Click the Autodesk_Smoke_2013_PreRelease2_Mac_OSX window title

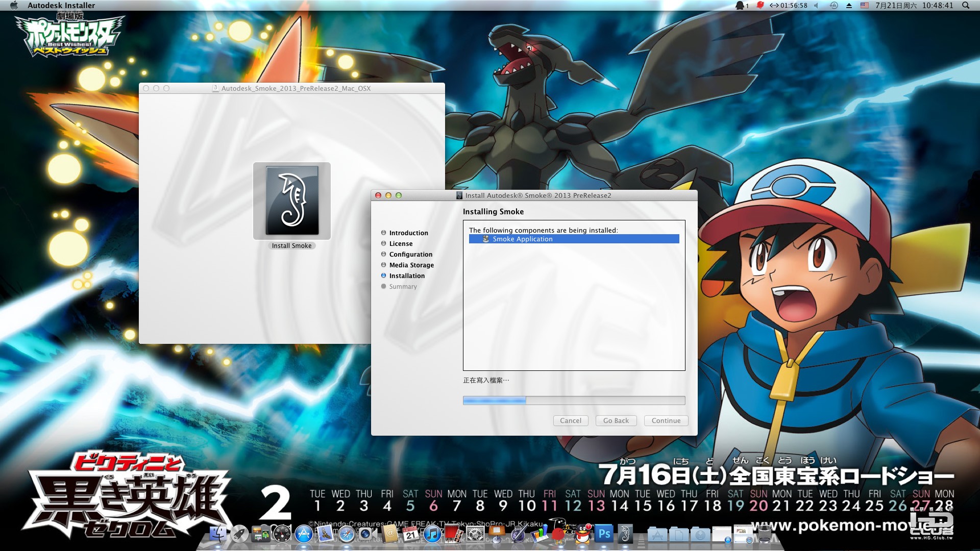pos(296,88)
